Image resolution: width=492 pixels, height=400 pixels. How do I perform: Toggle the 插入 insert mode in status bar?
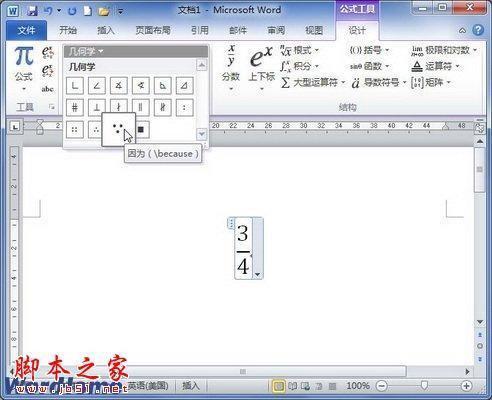191,386
